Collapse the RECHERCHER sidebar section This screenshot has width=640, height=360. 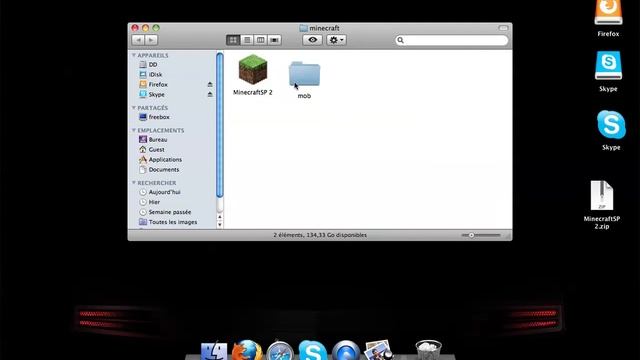pyautogui.click(x=133, y=183)
